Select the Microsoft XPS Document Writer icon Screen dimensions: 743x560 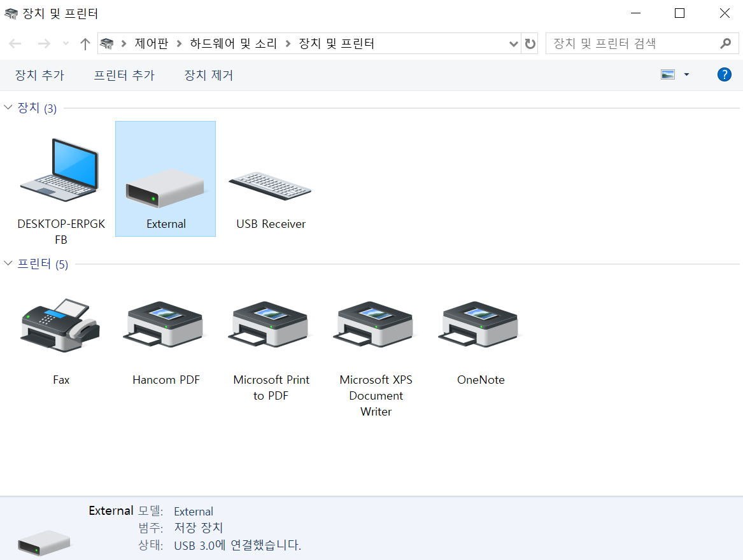(375, 325)
